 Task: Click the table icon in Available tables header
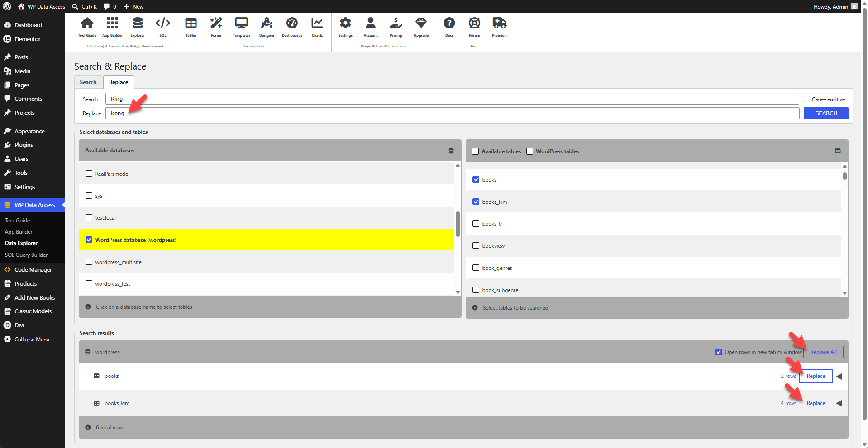coord(838,151)
